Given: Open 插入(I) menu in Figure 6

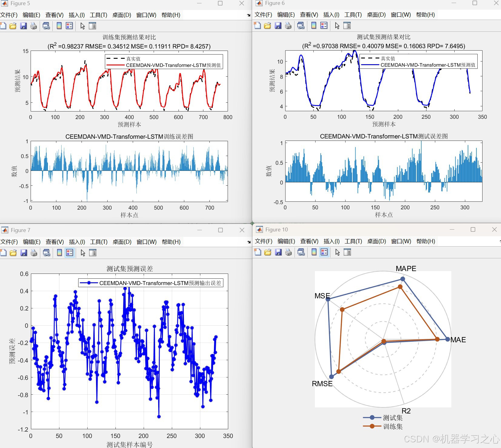Looking at the screenshot, I should pos(331,15).
